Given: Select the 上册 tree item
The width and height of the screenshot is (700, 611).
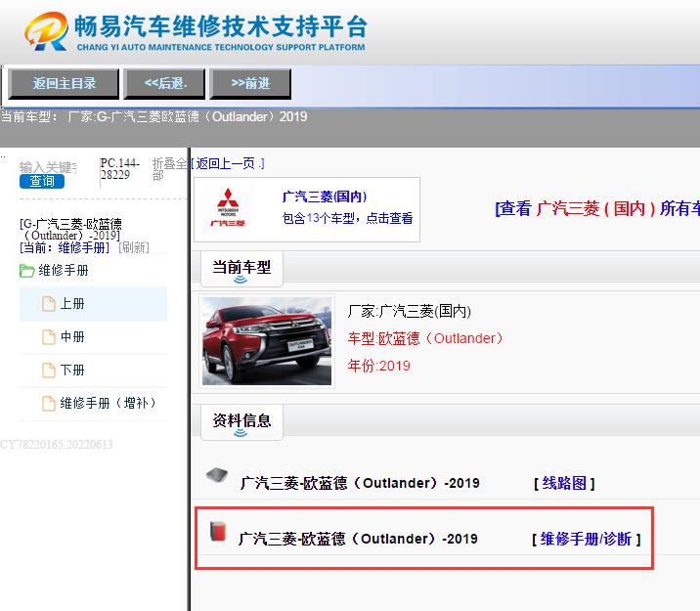Looking at the screenshot, I should click(93, 304).
